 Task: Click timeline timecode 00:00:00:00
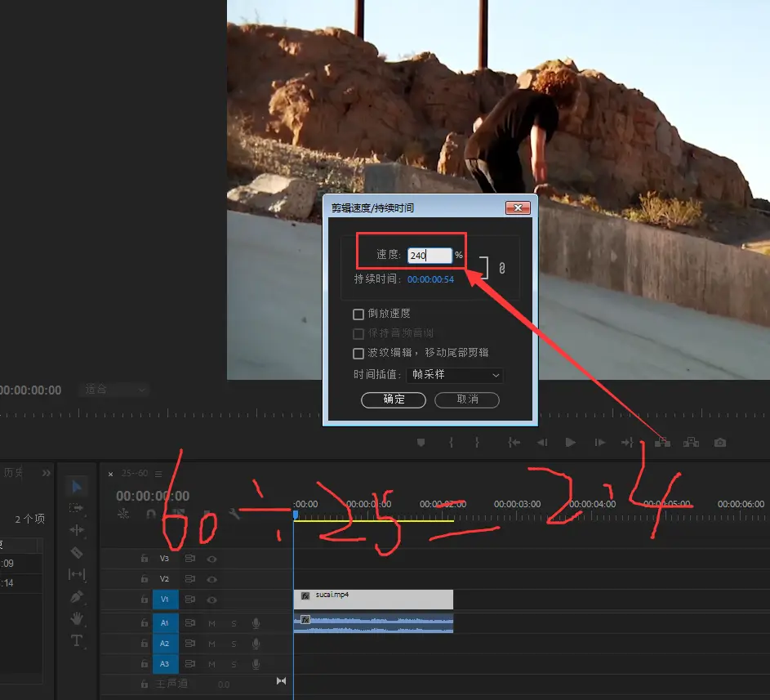pyautogui.click(x=153, y=496)
